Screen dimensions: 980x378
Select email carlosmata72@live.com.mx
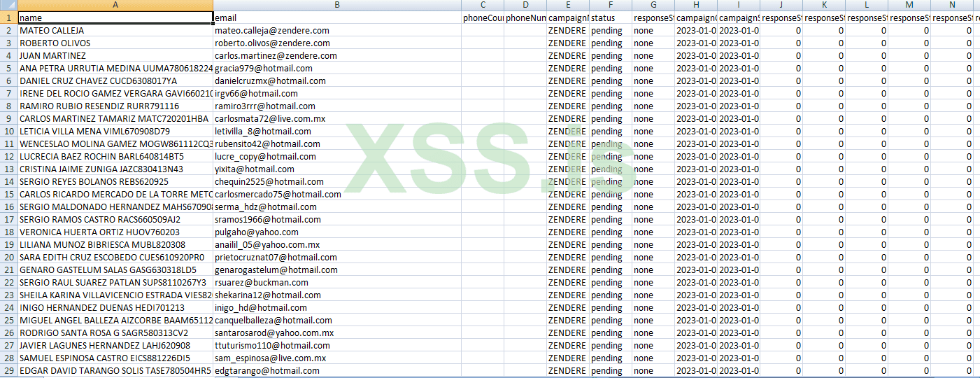pos(337,118)
